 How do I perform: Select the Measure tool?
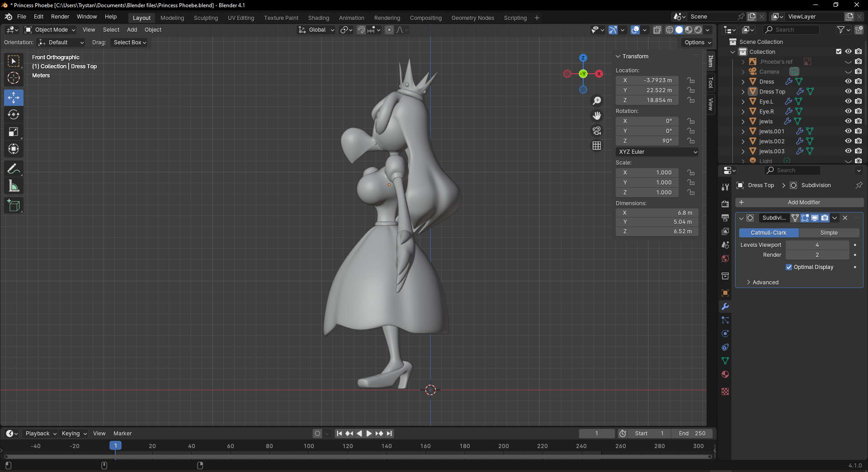(x=14, y=186)
